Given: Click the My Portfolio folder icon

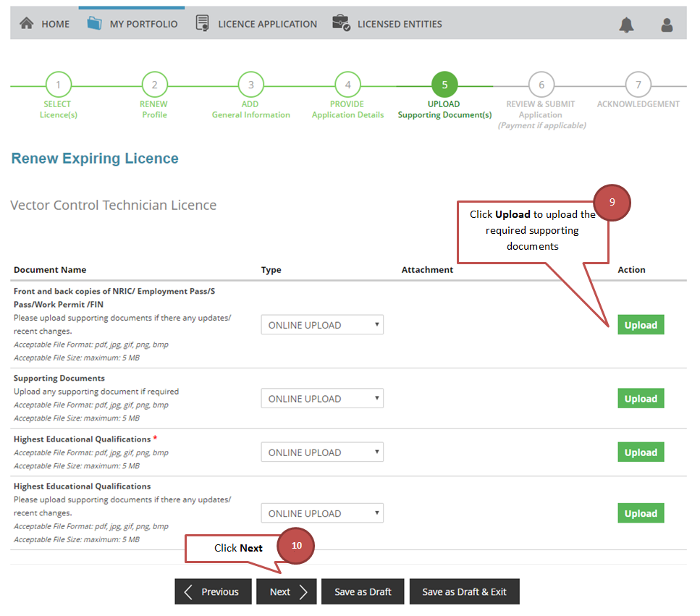Looking at the screenshot, I should click(x=94, y=23).
